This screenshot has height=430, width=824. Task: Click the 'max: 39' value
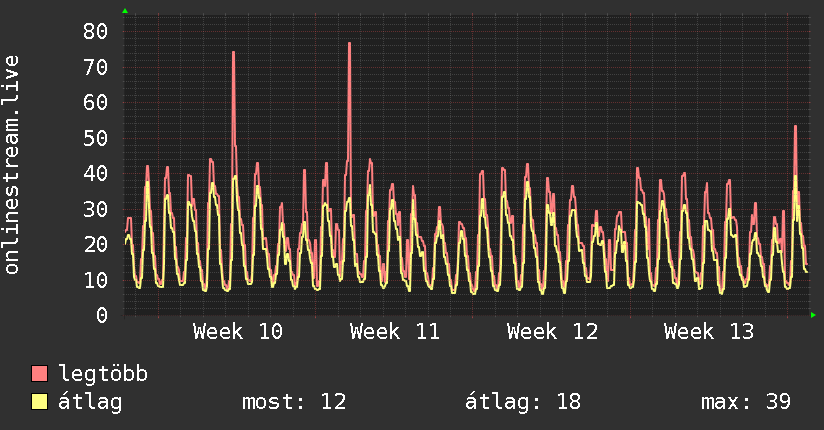[746, 402]
